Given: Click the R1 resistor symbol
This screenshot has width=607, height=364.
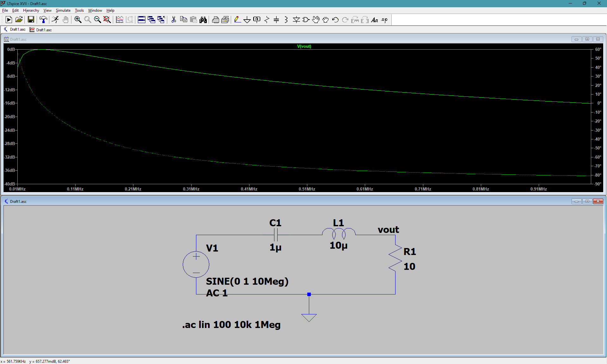Looking at the screenshot, I should (x=395, y=258).
